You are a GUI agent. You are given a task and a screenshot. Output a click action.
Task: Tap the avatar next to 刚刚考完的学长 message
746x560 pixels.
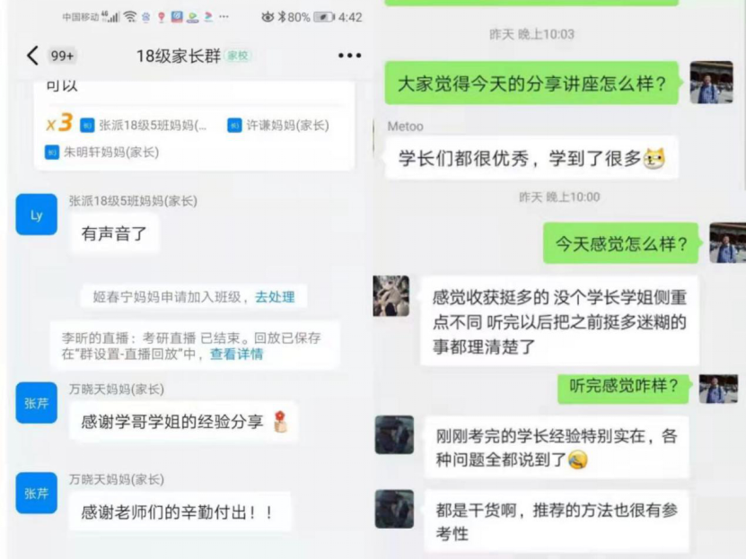394,435
